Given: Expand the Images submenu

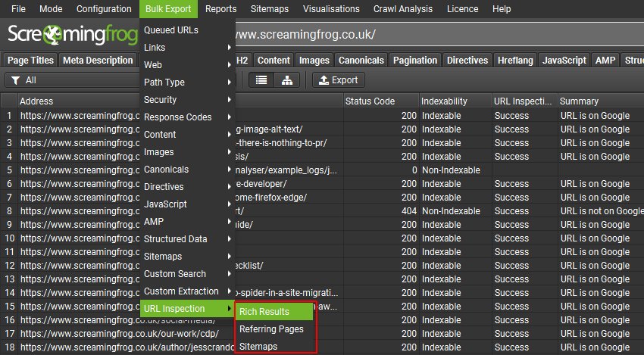Looking at the screenshot, I should click(x=187, y=152).
